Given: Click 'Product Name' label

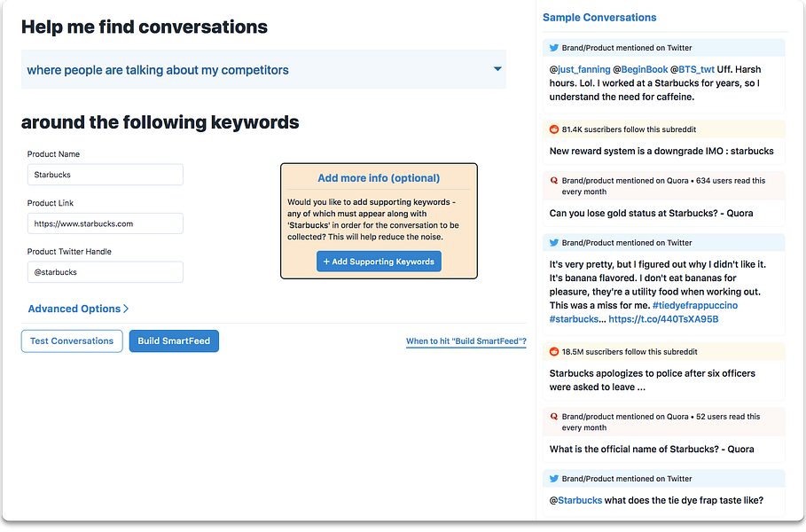Looking at the screenshot, I should (x=53, y=154).
